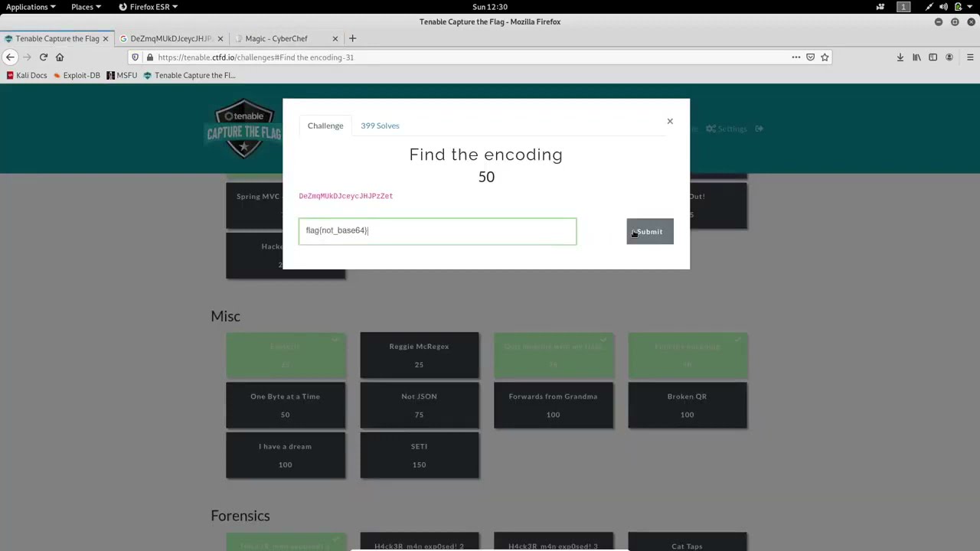Open the Firefox ESR app menu
This screenshot has height=551, width=980.
(x=149, y=7)
